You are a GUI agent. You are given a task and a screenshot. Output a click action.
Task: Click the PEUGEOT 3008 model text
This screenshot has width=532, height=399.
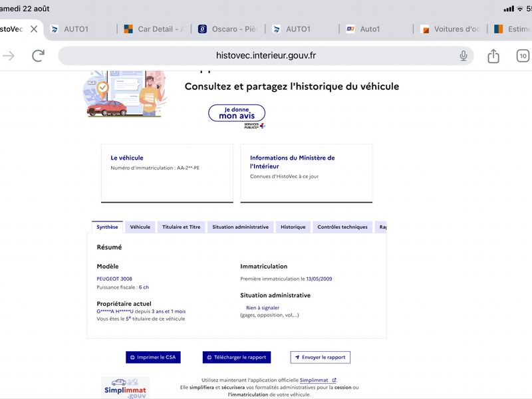(x=114, y=279)
